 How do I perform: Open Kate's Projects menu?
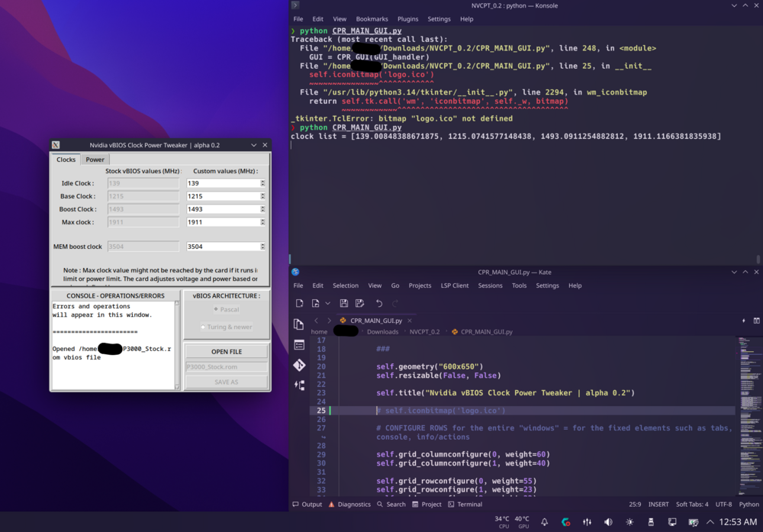click(420, 285)
